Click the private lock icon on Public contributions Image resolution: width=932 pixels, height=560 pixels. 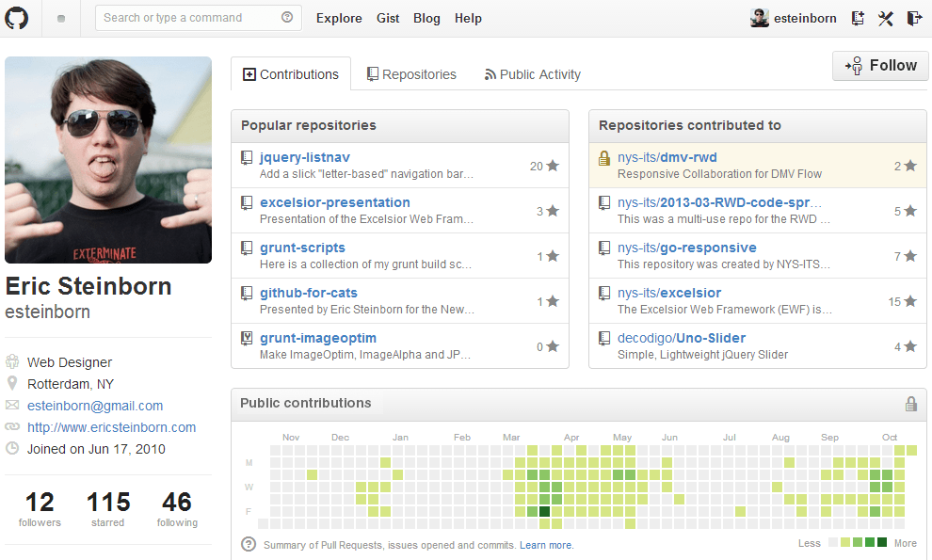pyautogui.click(x=910, y=404)
